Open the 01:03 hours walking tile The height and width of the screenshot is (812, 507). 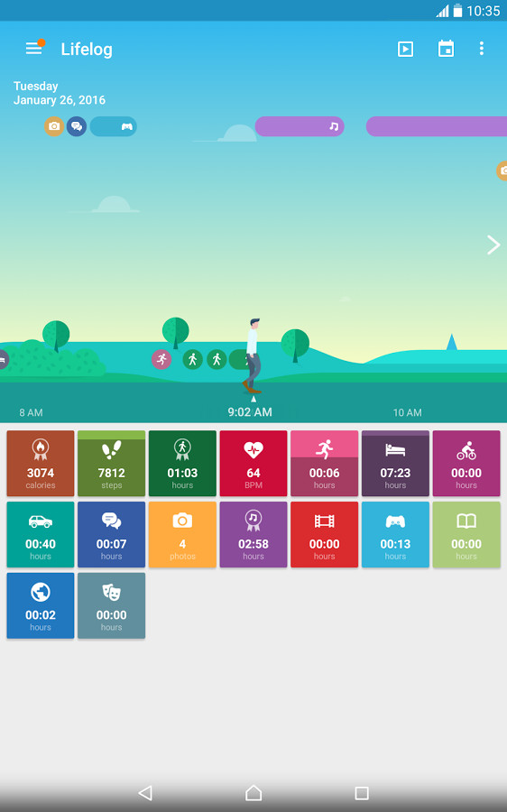point(182,463)
